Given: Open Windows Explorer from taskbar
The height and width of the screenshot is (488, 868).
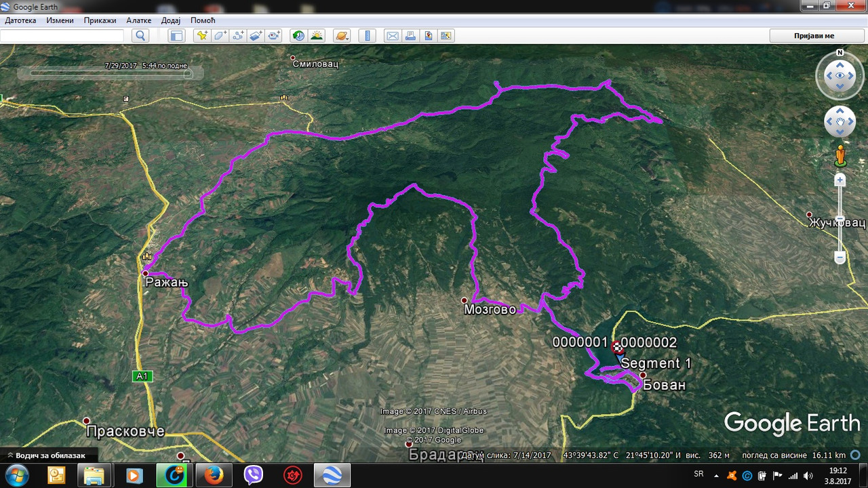Looking at the screenshot, I should [x=94, y=476].
